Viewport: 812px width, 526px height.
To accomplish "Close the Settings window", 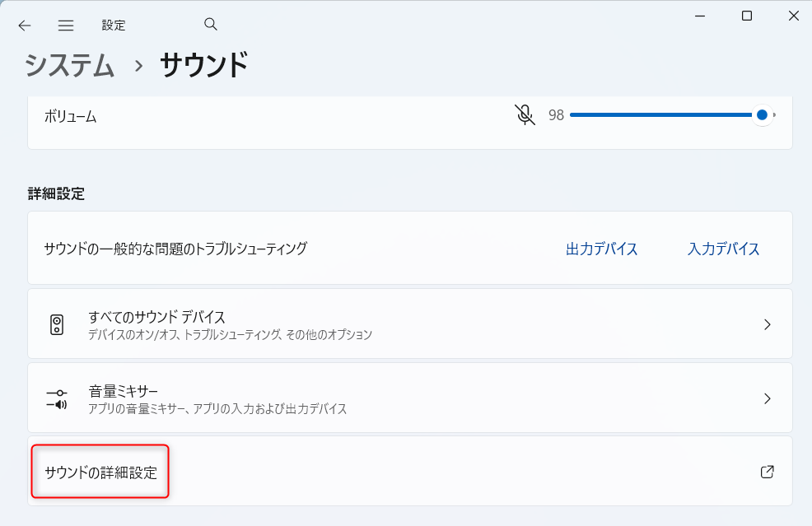I will tap(793, 16).
